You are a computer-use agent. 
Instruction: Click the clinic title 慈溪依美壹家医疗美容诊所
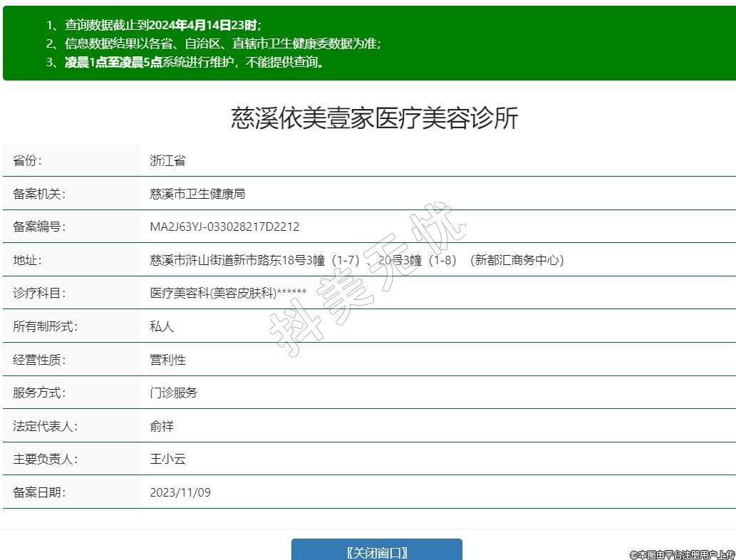click(x=374, y=118)
